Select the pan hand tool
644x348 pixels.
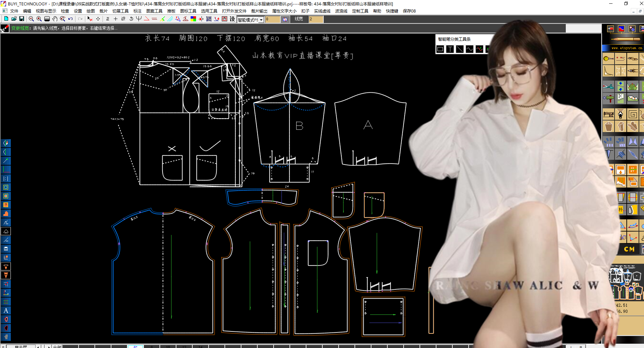(x=55, y=19)
